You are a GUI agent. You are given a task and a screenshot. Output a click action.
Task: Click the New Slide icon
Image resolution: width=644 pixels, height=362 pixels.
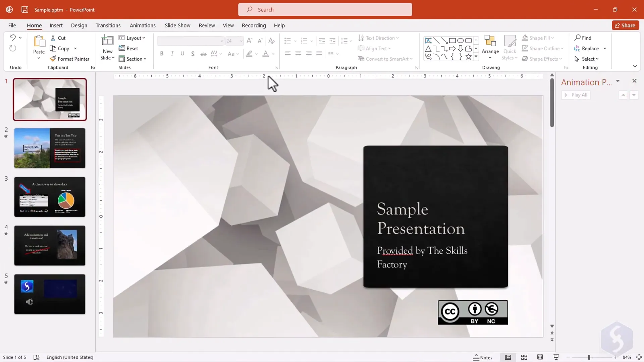(x=107, y=41)
